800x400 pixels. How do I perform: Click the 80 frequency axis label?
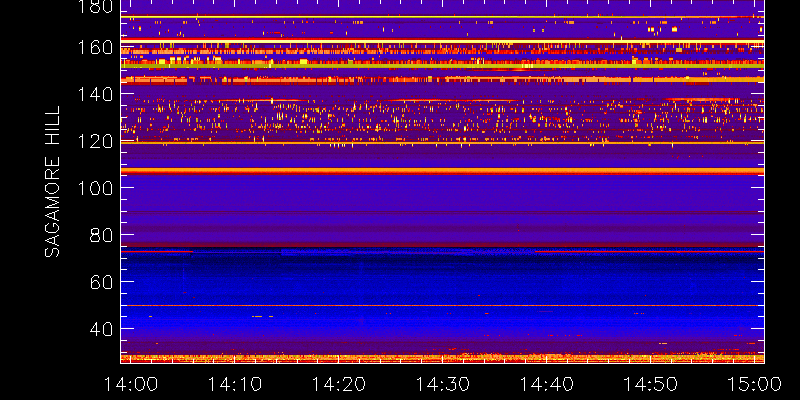[102, 235]
